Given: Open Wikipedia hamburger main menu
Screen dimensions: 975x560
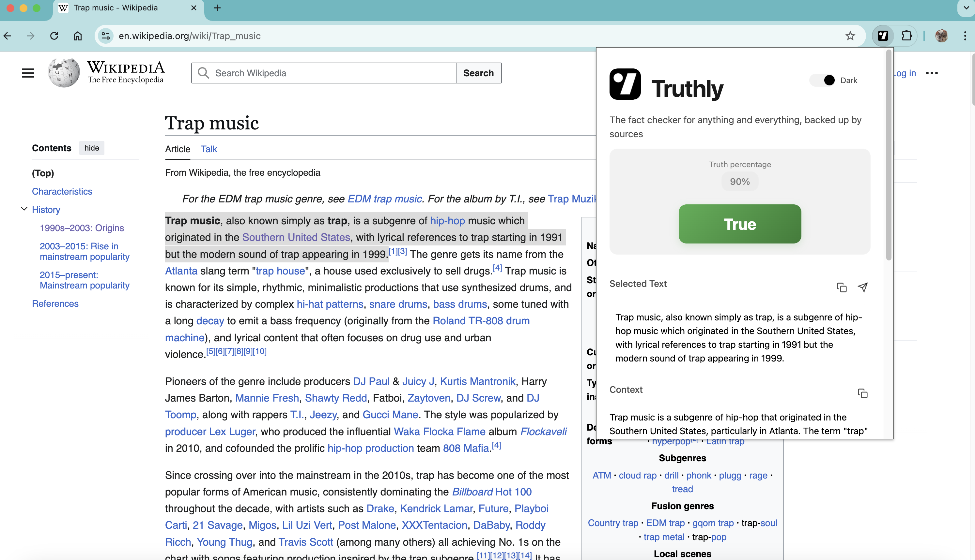Looking at the screenshot, I should coord(28,73).
